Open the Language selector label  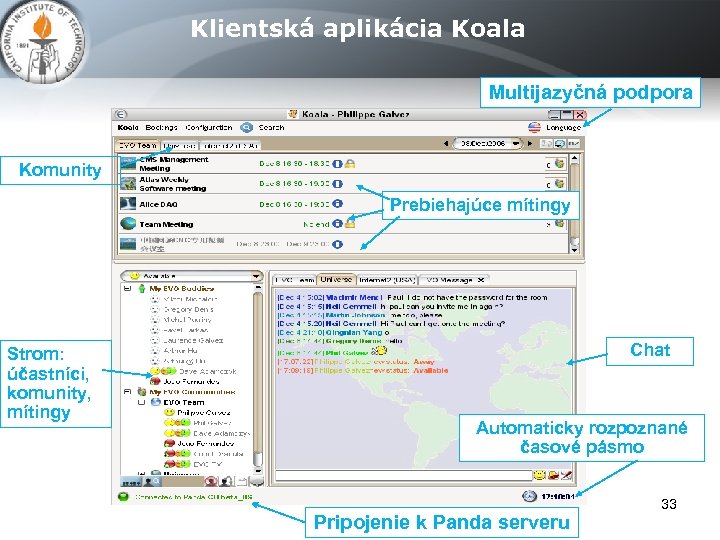563,128
